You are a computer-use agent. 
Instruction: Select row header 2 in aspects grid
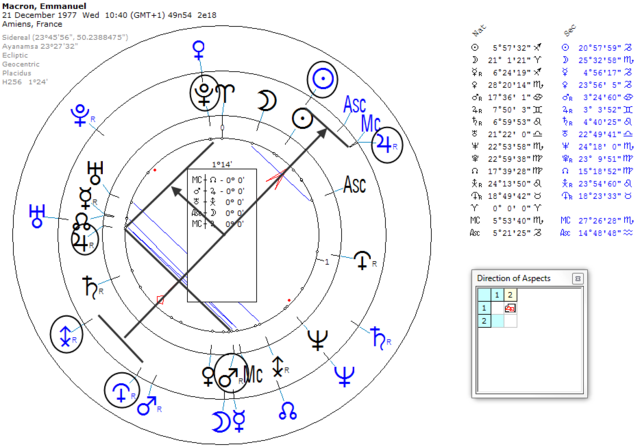484,321
